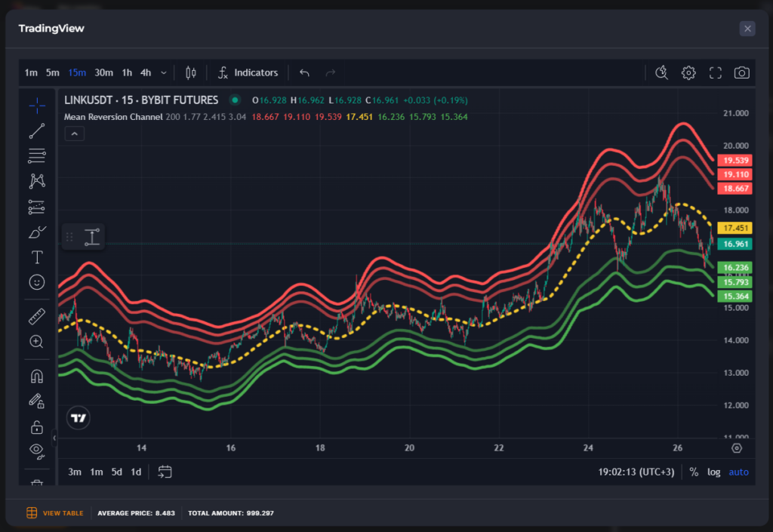Screen dimensions: 773x532
Task: Enable magnet mode in the drawing toolbar
Action: [x=37, y=375]
